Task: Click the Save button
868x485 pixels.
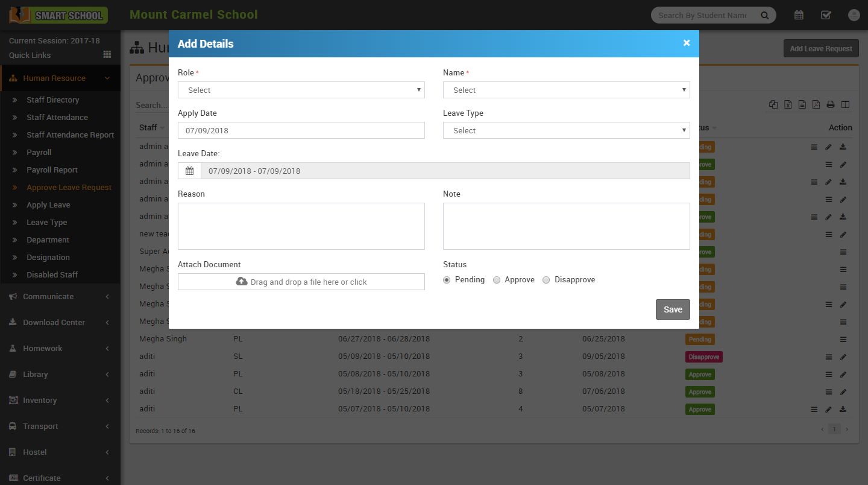Action: [x=673, y=309]
